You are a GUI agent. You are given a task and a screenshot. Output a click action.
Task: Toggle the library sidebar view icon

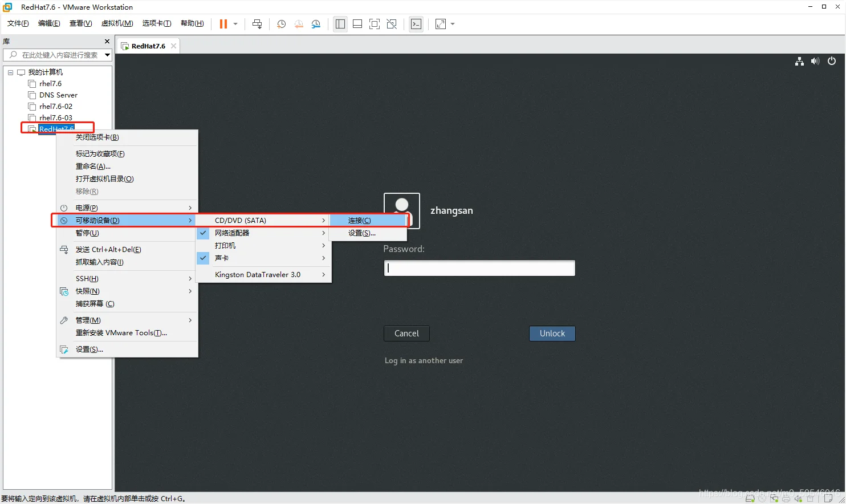tap(340, 24)
